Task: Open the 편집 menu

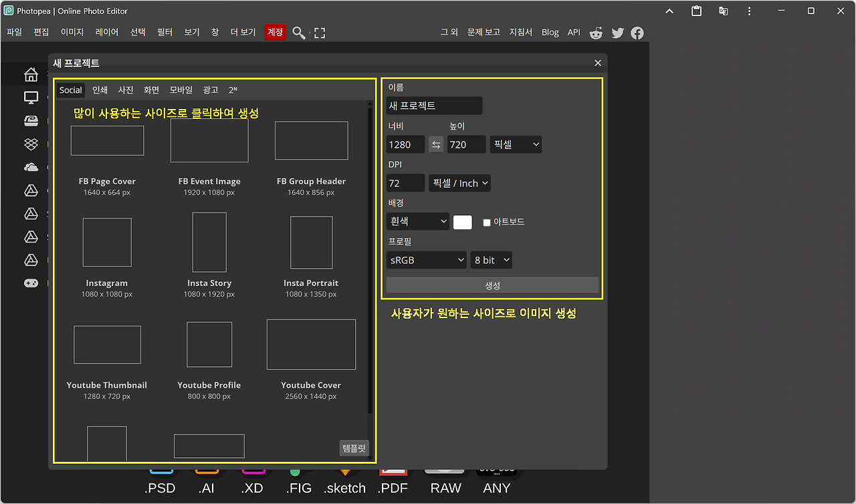Action: point(41,32)
